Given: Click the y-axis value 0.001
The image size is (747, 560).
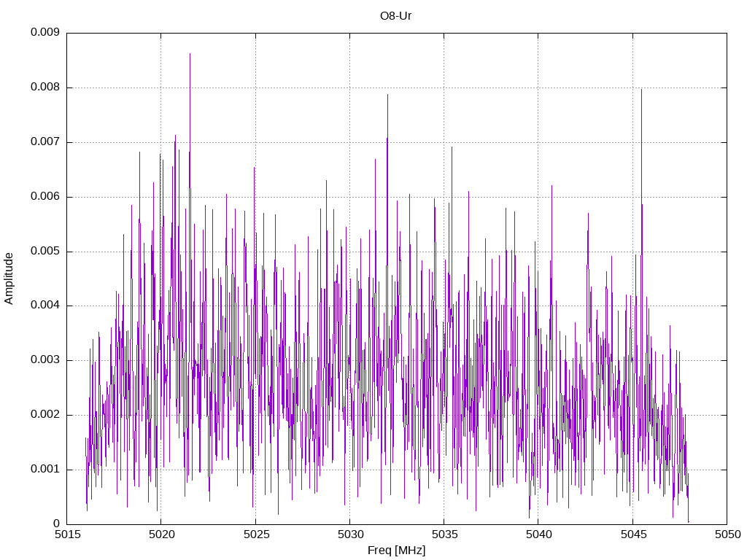Looking at the screenshot, I should [44, 469].
